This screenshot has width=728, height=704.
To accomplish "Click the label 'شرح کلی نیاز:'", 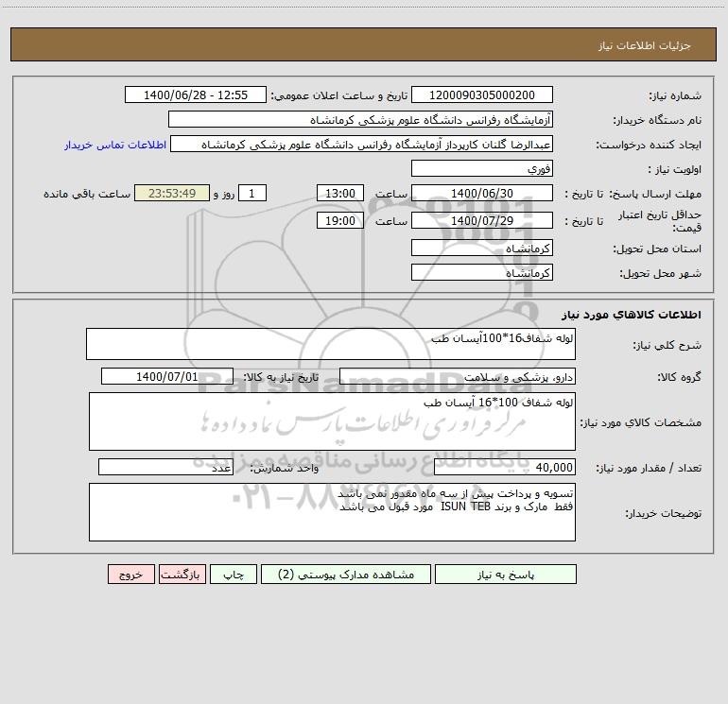I will (x=667, y=345).
